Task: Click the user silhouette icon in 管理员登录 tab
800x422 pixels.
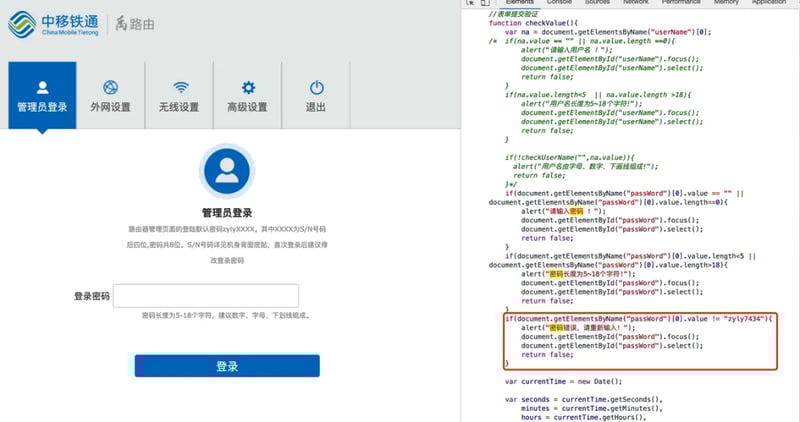Action: tap(42, 87)
